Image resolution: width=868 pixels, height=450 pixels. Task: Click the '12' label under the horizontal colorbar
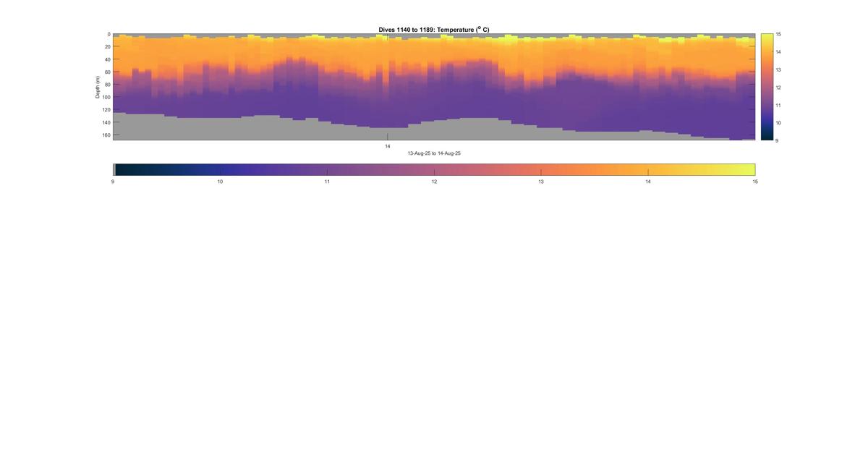434,182
